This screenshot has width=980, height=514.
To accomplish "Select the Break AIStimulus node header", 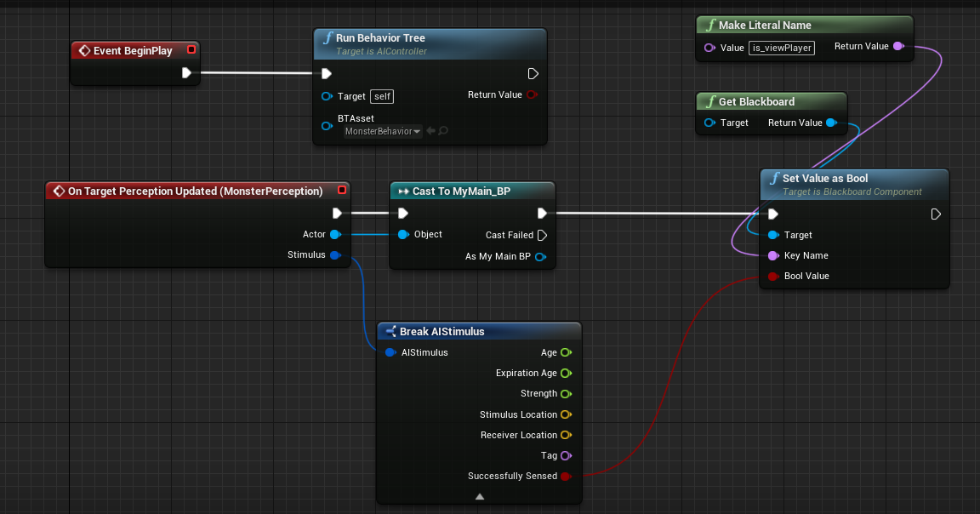I will point(480,331).
